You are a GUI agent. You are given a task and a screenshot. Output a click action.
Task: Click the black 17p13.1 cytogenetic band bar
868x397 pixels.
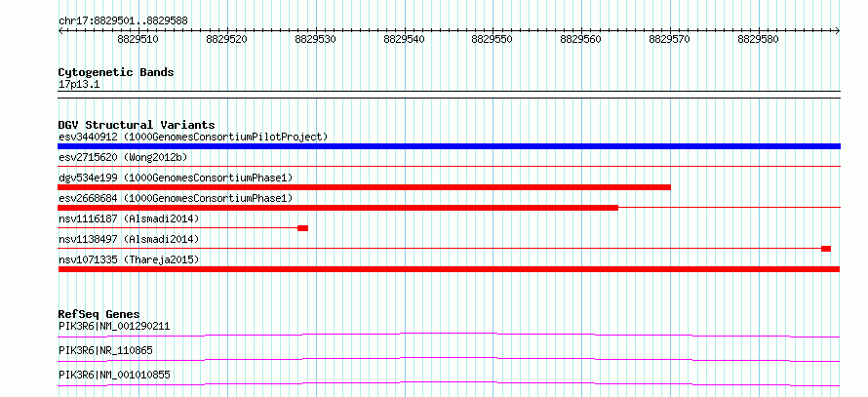click(x=449, y=95)
